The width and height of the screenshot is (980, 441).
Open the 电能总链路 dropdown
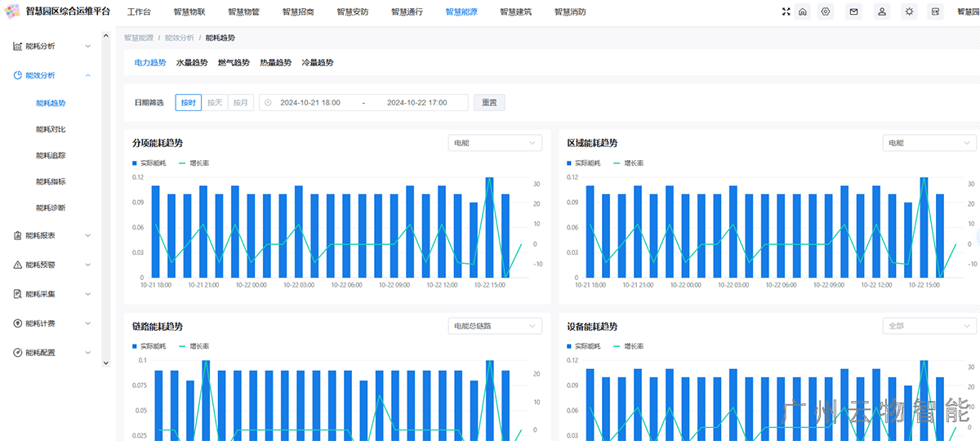495,326
